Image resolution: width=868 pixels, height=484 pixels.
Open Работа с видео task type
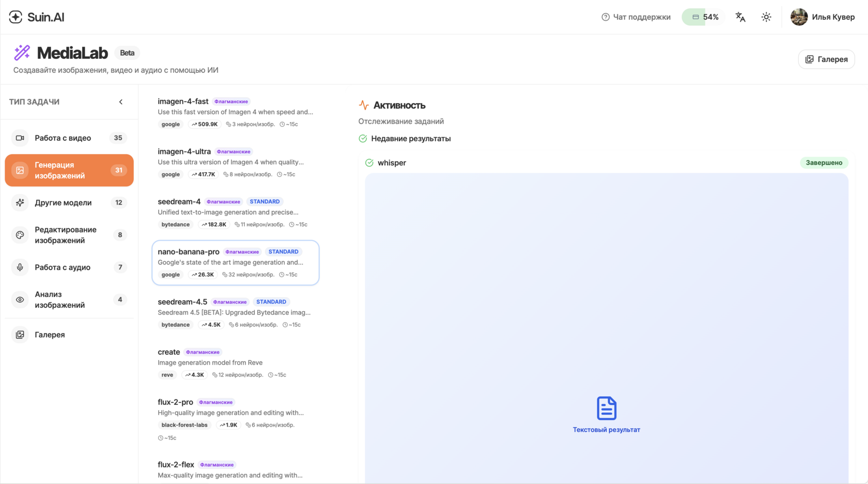[69, 138]
